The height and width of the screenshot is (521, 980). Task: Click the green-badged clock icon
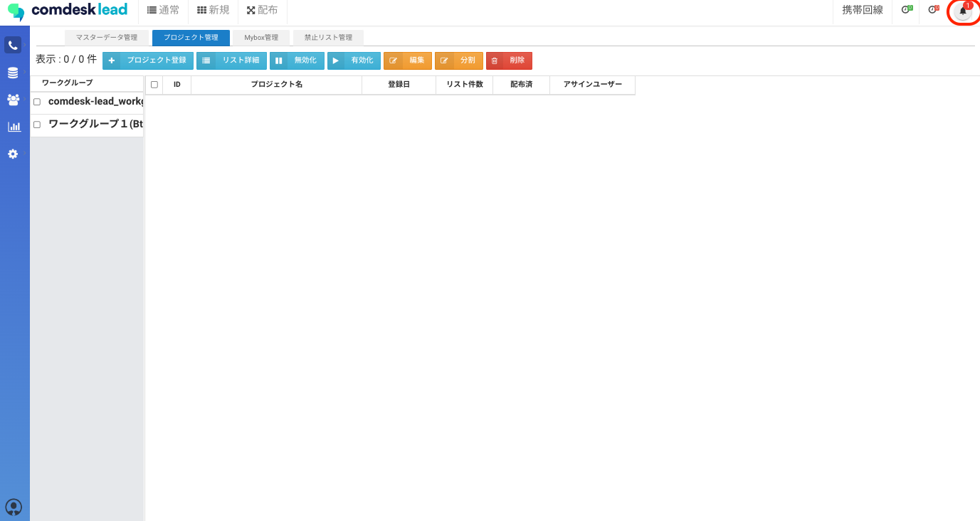click(x=906, y=10)
